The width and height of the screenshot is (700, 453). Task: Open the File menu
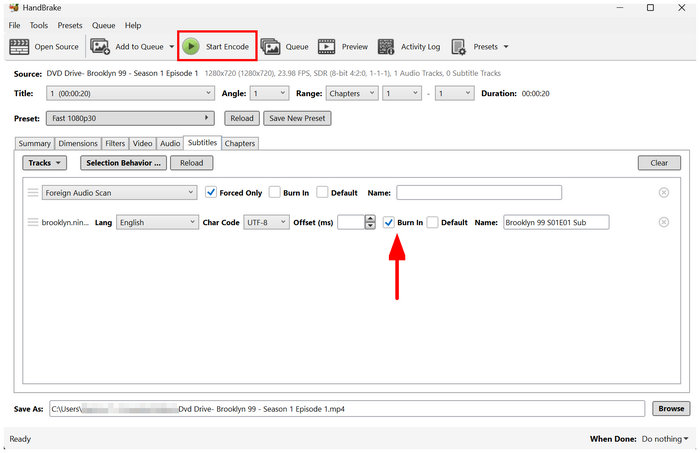14,25
